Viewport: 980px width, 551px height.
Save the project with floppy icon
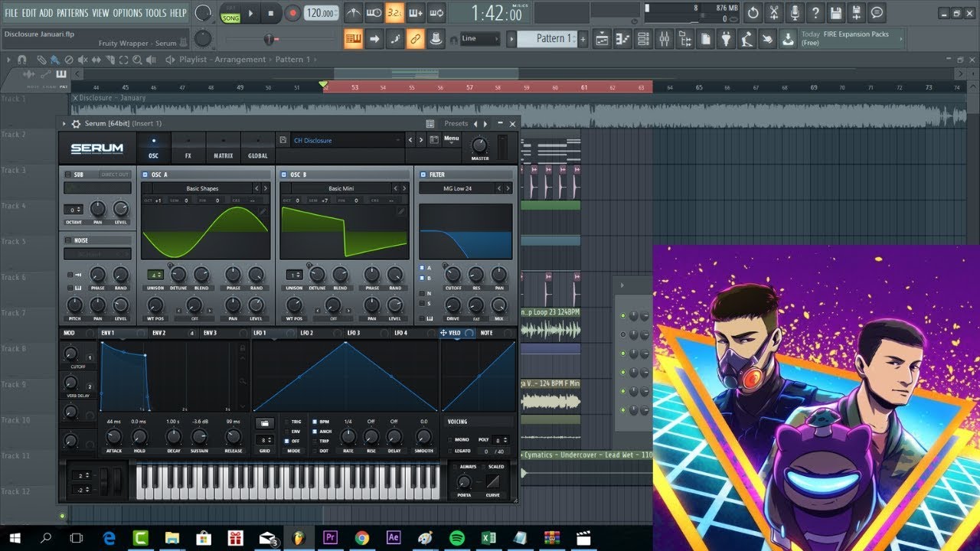coord(836,12)
